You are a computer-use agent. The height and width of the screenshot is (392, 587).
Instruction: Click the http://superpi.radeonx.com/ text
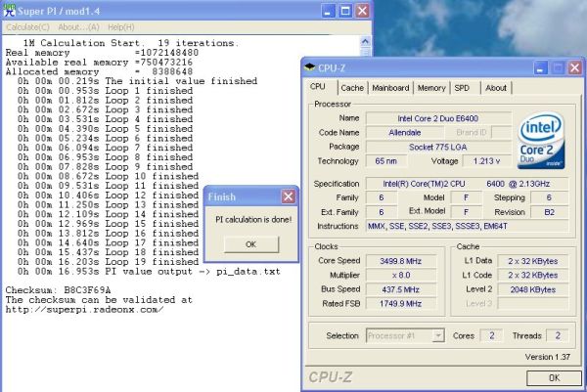84,310
